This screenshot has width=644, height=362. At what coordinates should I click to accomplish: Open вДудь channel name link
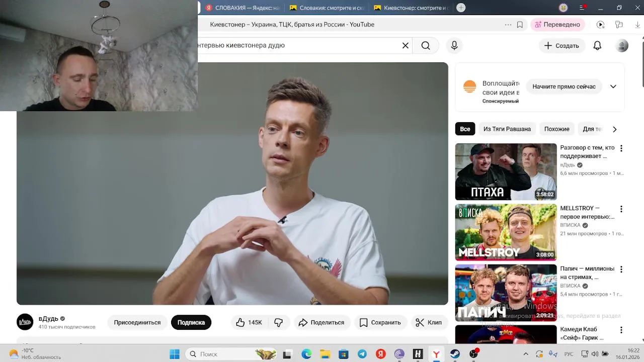coord(48,318)
